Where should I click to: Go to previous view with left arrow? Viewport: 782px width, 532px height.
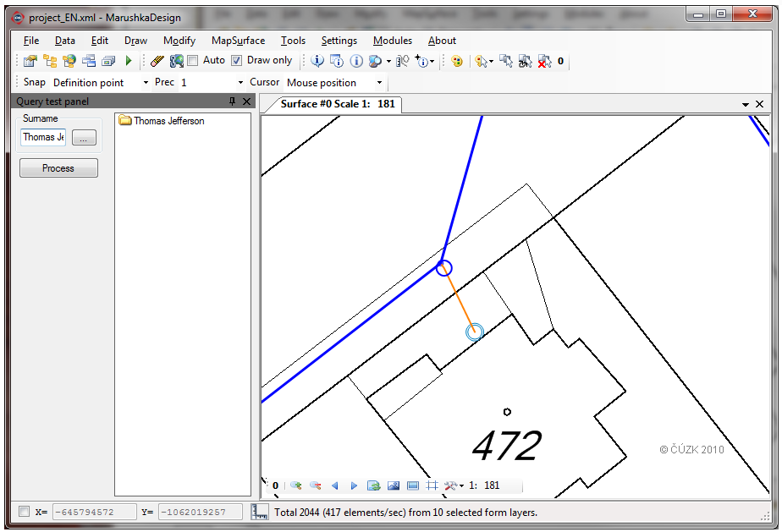(334, 485)
